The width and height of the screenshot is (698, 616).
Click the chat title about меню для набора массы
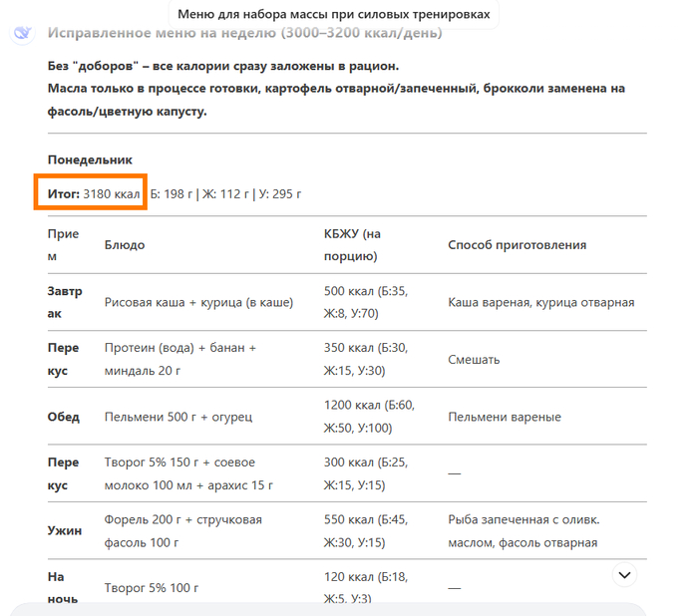click(x=334, y=15)
